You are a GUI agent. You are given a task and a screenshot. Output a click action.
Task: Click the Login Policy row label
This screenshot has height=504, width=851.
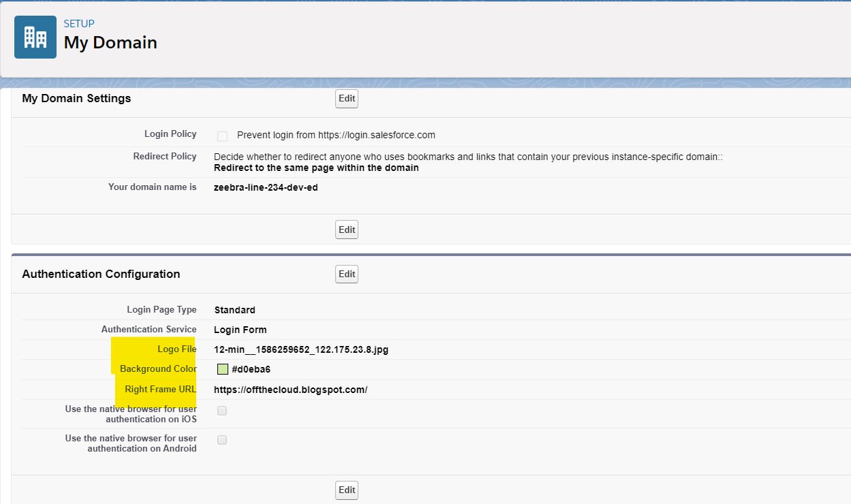pos(170,133)
